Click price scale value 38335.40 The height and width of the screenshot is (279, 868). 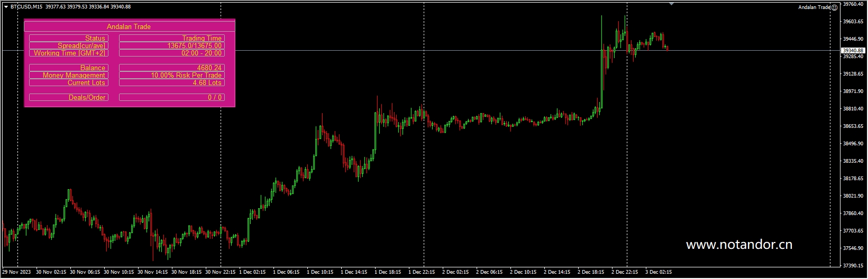(x=853, y=161)
